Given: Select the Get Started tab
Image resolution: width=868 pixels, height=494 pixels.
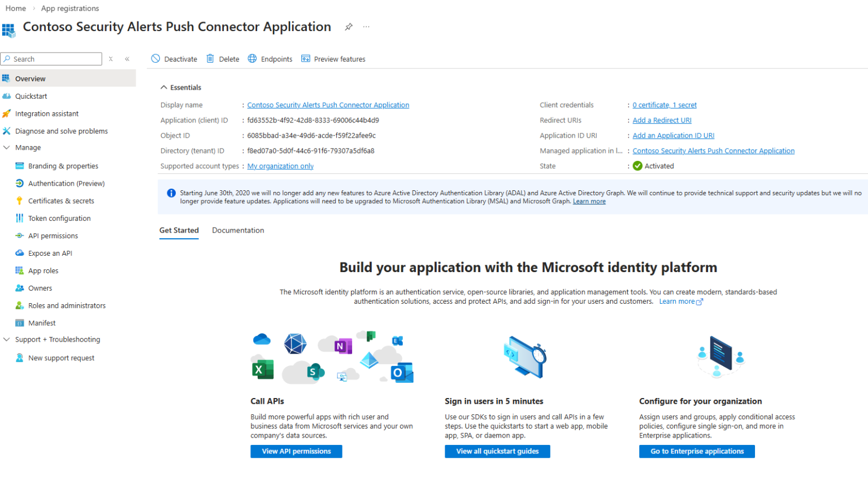Looking at the screenshot, I should (179, 230).
